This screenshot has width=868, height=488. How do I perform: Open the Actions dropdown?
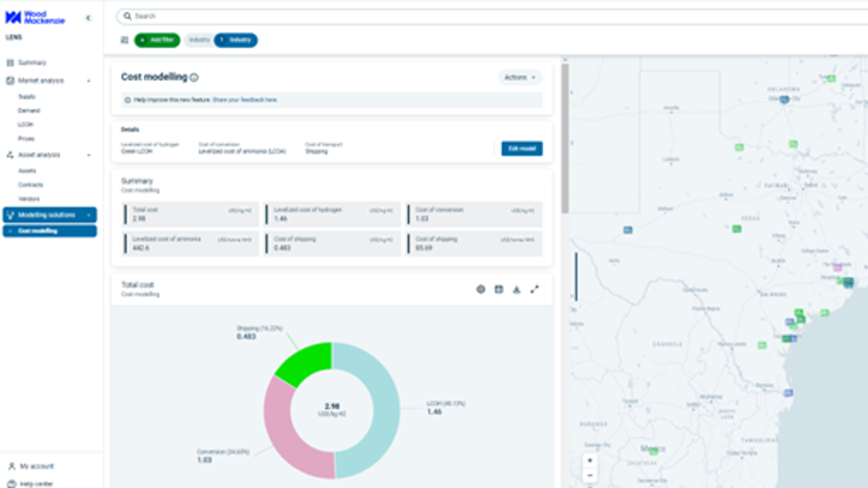(x=520, y=77)
